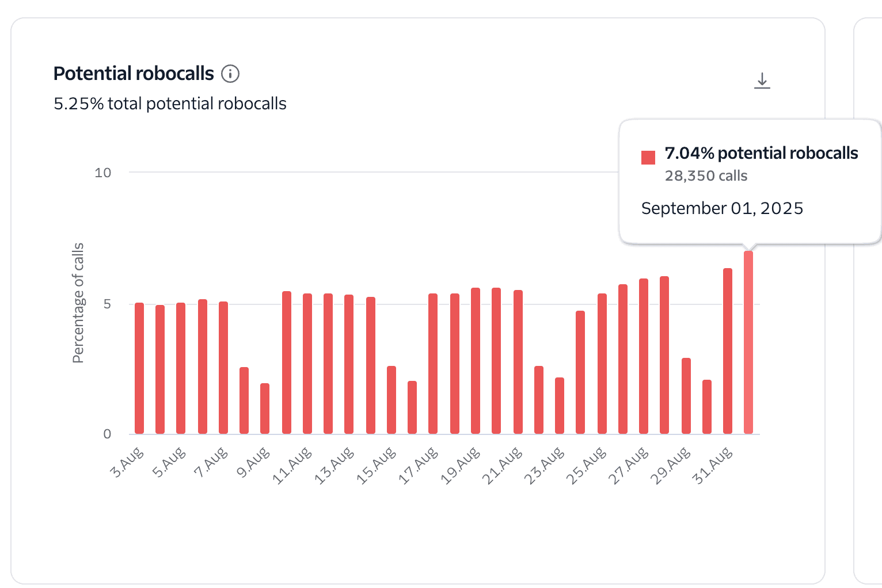The width and height of the screenshot is (882, 588).
Task: Click the 0 baseline label on the y-axis
Action: tap(107, 433)
